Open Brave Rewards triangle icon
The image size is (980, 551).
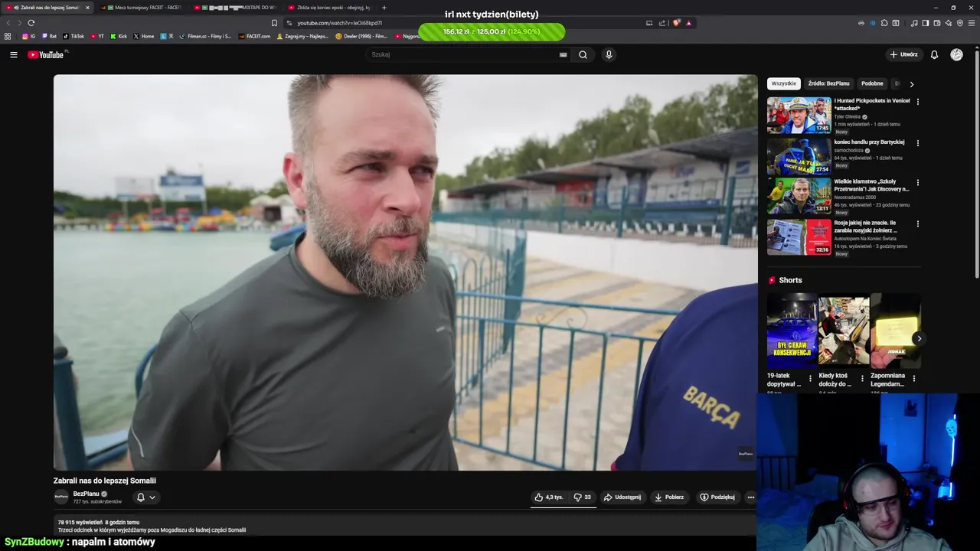689,23
